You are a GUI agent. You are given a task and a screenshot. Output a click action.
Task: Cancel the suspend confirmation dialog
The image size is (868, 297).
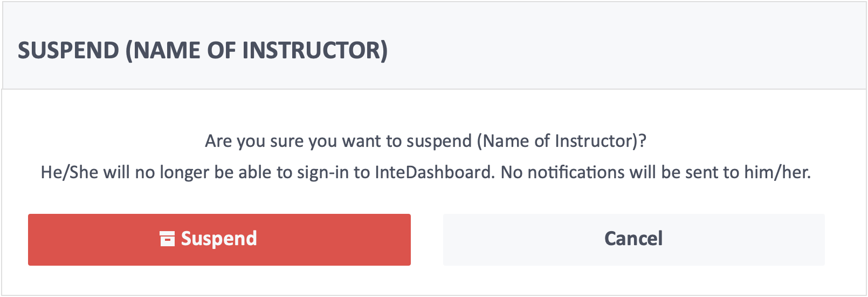coord(634,239)
